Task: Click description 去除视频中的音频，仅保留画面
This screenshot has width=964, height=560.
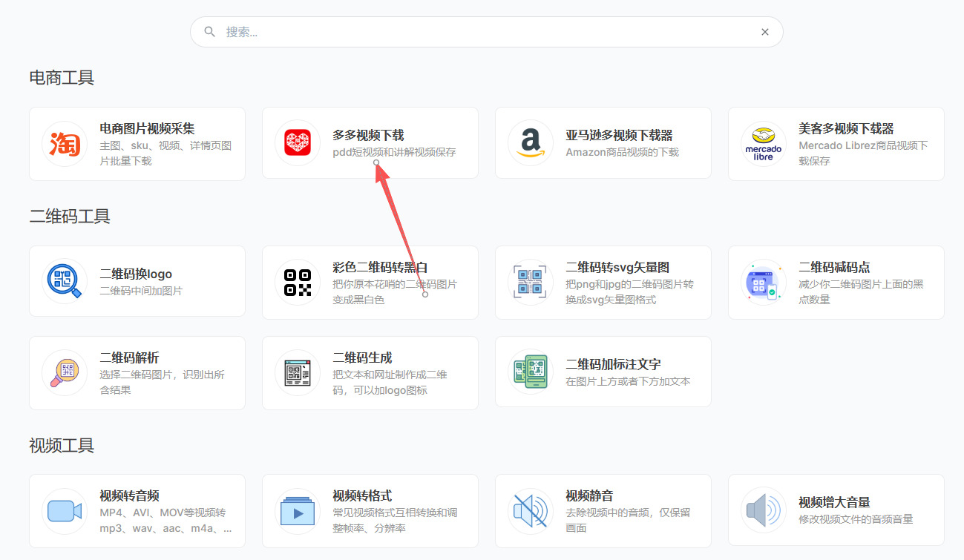Action: pos(628,521)
